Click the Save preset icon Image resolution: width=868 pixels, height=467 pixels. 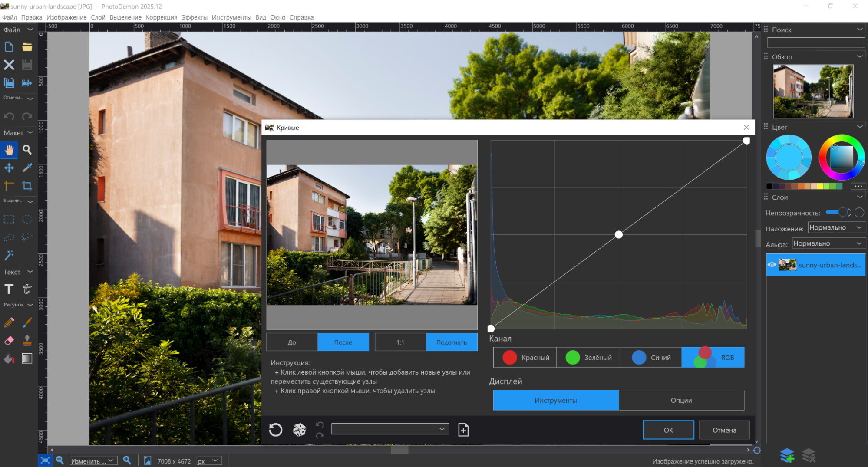(463, 430)
